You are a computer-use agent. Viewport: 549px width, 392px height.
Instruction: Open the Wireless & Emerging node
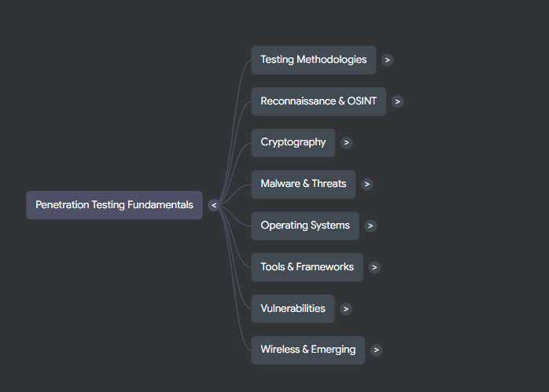tap(308, 350)
